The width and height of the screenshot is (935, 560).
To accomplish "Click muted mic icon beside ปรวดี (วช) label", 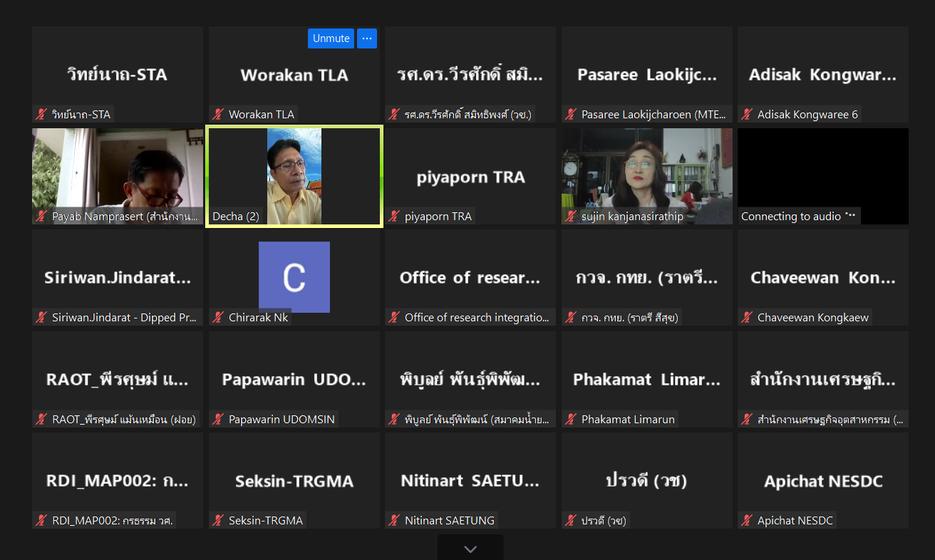I will click(x=572, y=521).
